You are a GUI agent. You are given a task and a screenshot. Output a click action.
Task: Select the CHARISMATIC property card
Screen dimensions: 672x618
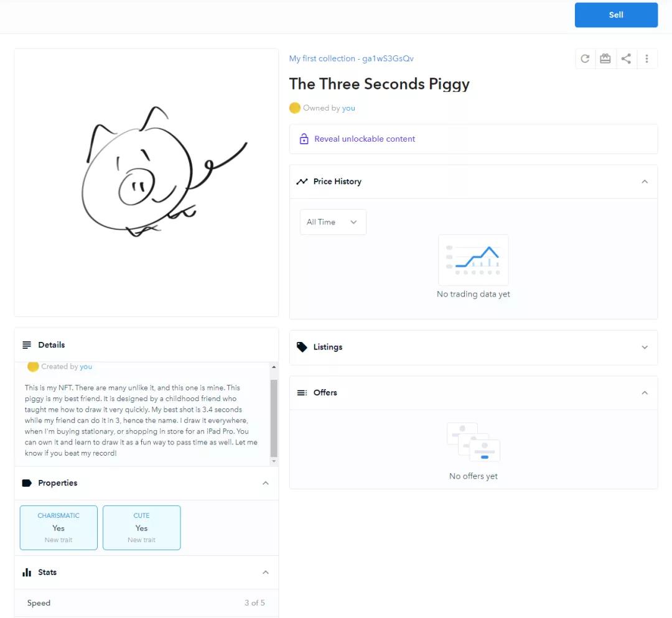point(58,528)
